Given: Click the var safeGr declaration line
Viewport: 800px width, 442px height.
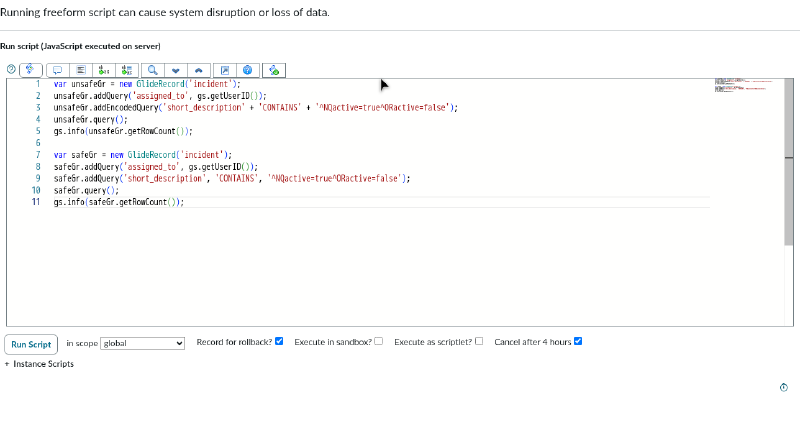Looking at the screenshot, I should pyautogui.click(x=143, y=155).
